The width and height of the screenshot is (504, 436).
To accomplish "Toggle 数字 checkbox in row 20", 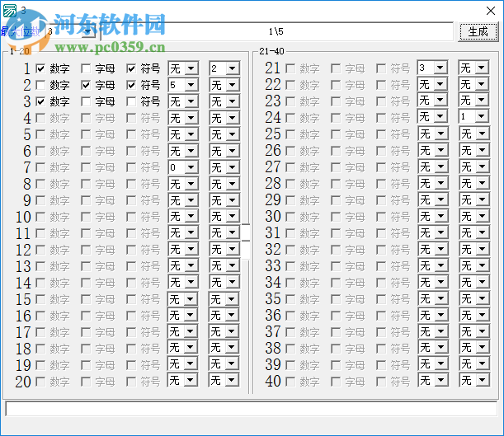I will click(40, 382).
